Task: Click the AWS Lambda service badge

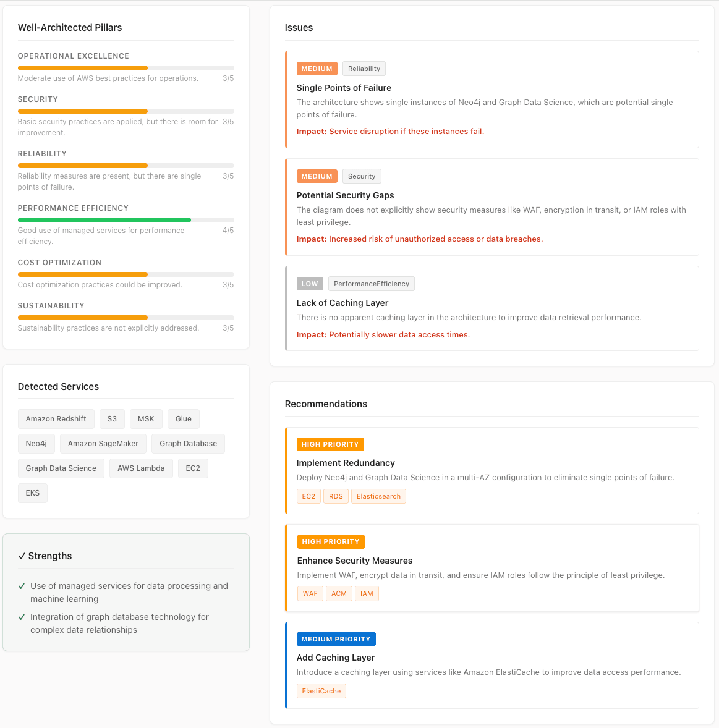Action: 141,468
